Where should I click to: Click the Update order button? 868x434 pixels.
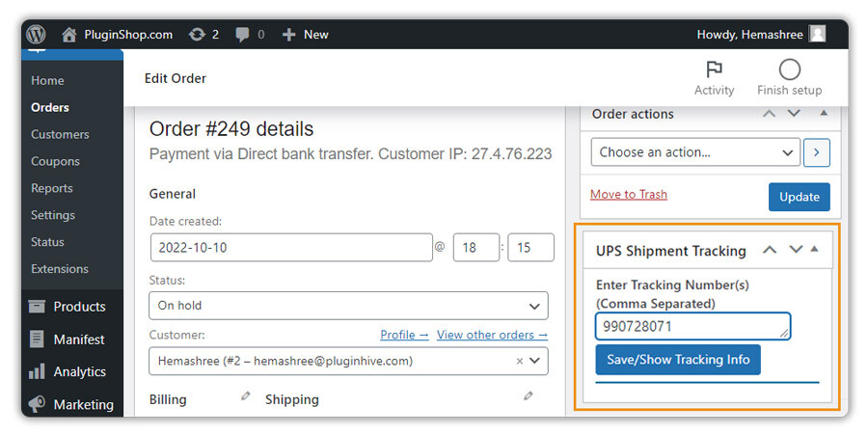pos(800,197)
